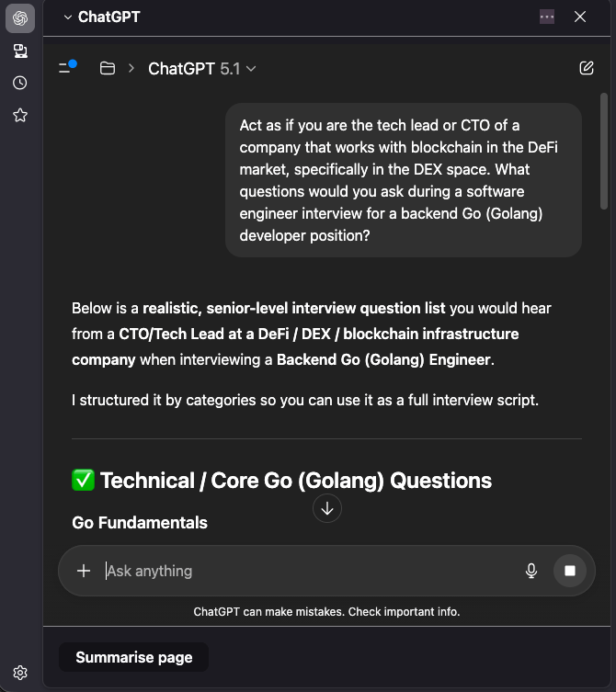Open settings gear at sidebar bottom

point(20,673)
